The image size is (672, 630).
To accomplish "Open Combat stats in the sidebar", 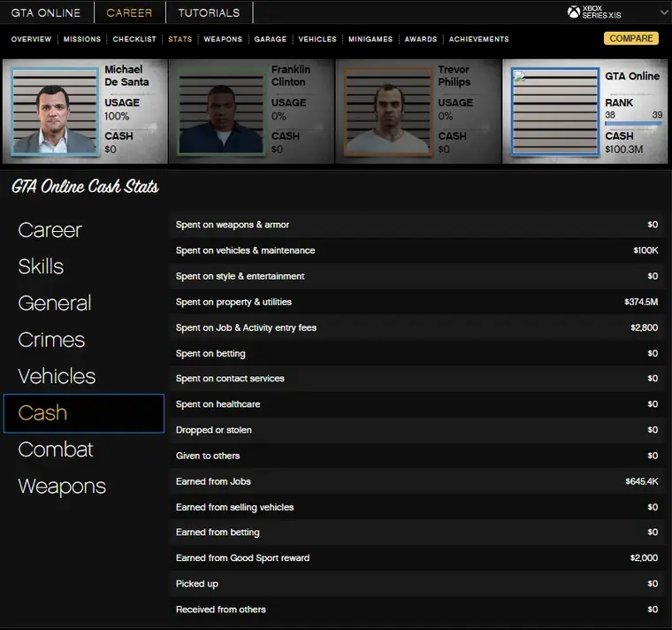I will pyautogui.click(x=55, y=449).
